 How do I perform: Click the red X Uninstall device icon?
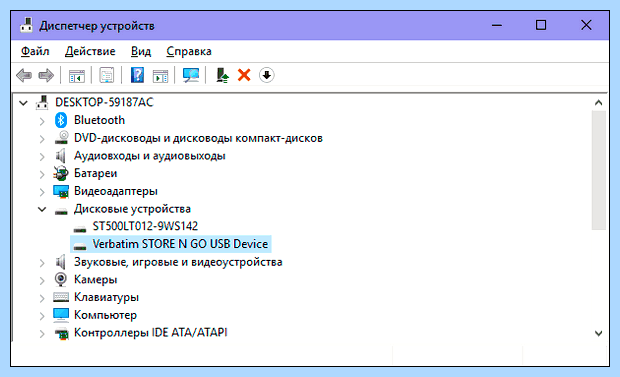pyautogui.click(x=244, y=75)
